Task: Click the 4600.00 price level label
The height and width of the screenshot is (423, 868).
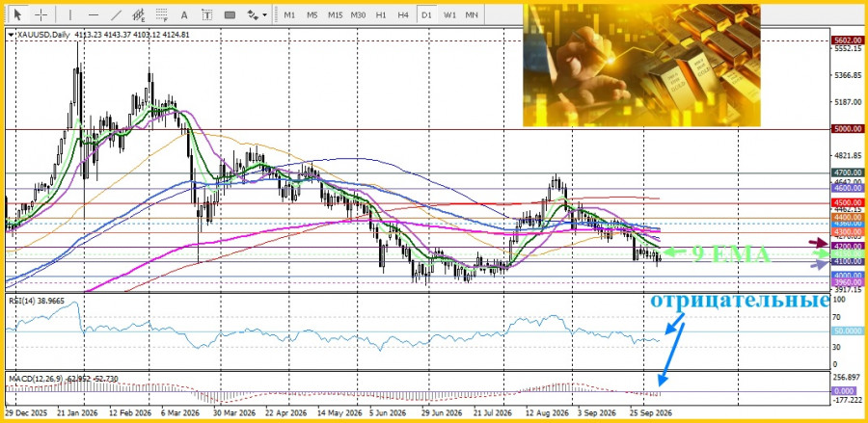Action: [848, 188]
